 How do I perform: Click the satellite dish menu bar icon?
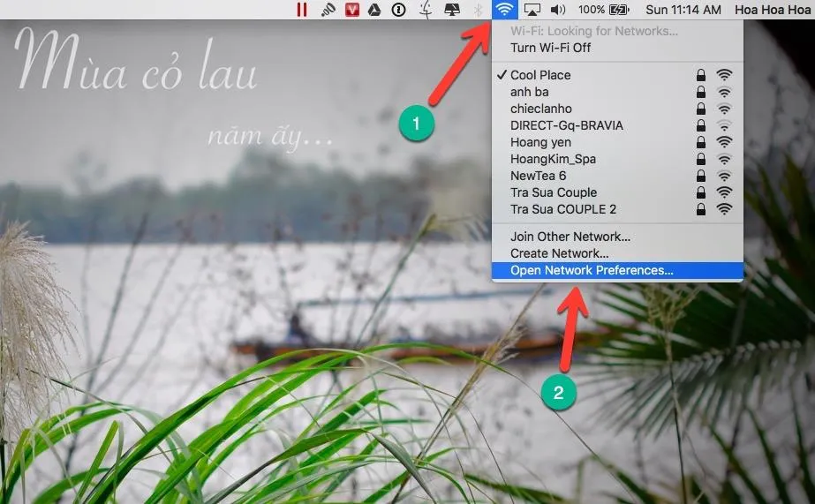point(328,10)
